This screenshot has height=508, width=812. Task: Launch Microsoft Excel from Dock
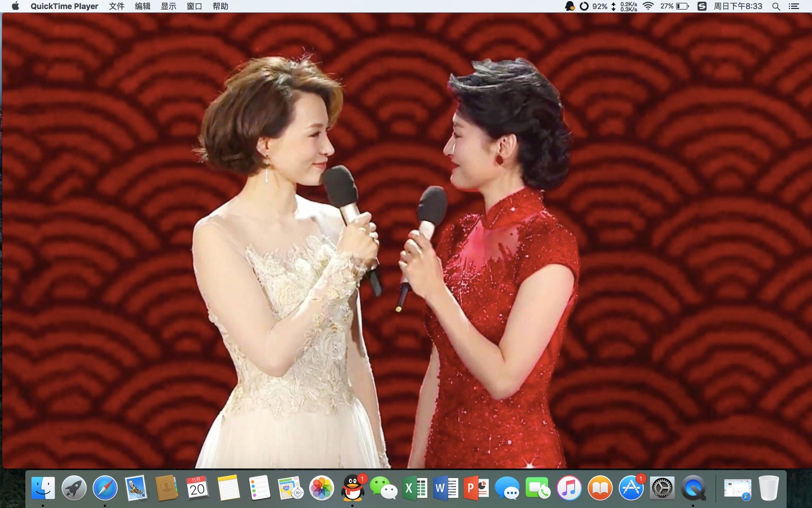click(414, 488)
